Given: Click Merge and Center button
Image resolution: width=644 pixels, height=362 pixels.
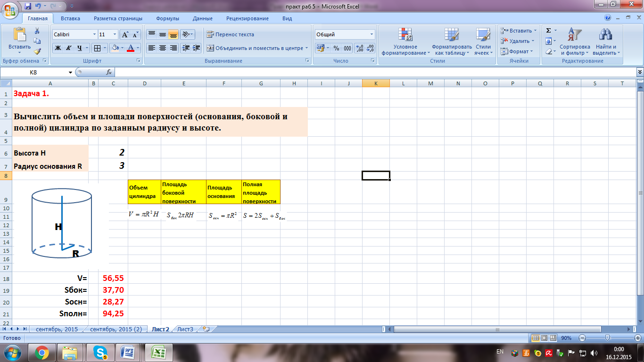Looking at the screenshot, I should (x=255, y=48).
